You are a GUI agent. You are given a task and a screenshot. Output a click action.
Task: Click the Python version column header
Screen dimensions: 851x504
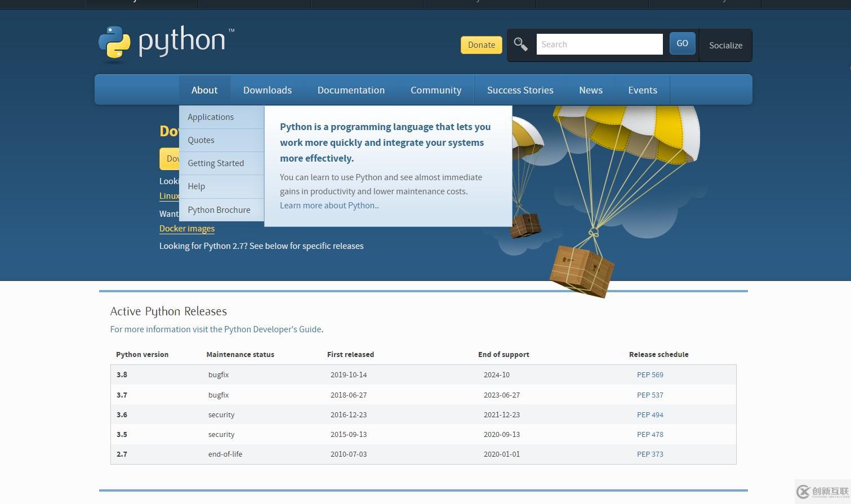(142, 355)
